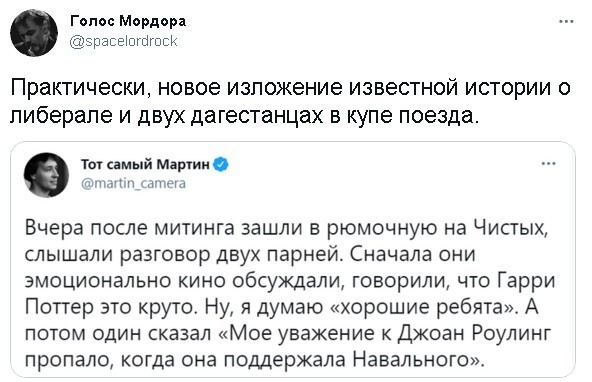
Task: Click the blue verified badge beside Тот самый Мартин
Action: point(221,165)
